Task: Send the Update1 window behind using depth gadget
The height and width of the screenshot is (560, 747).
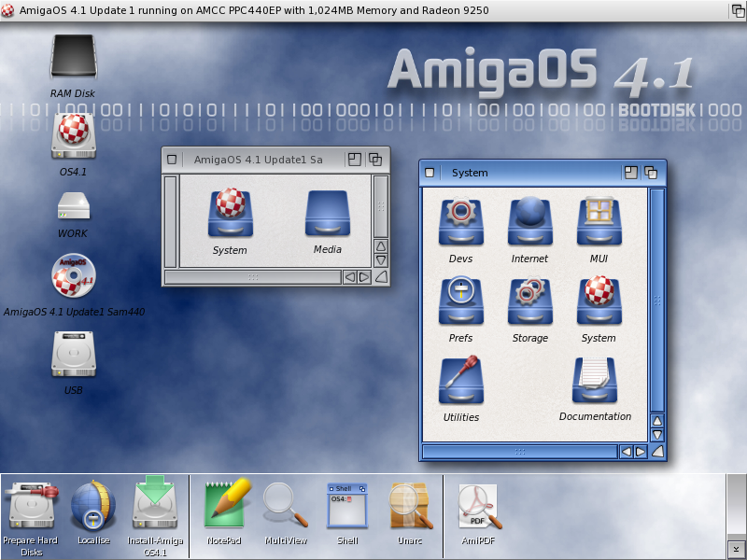Action: click(376, 160)
